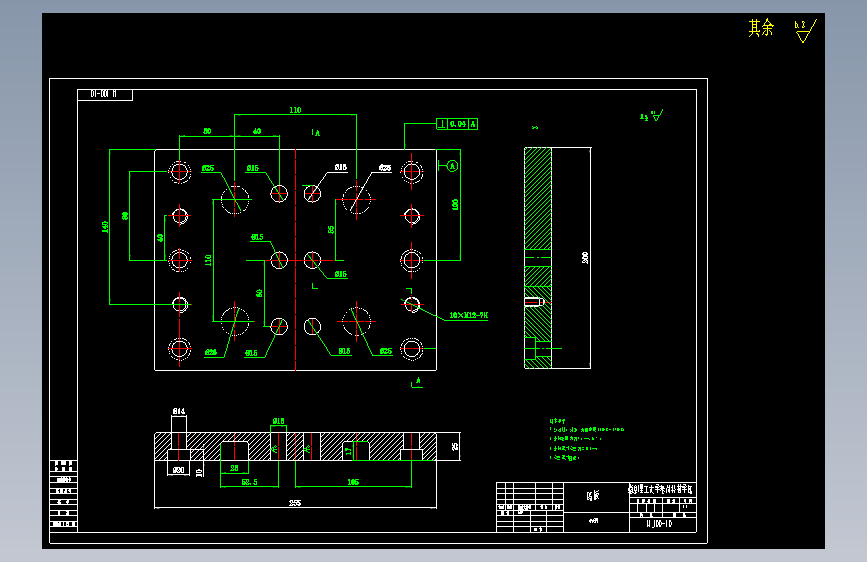867x562 pixels.
Task: Select the 105 dimension text
Action: click(353, 482)
